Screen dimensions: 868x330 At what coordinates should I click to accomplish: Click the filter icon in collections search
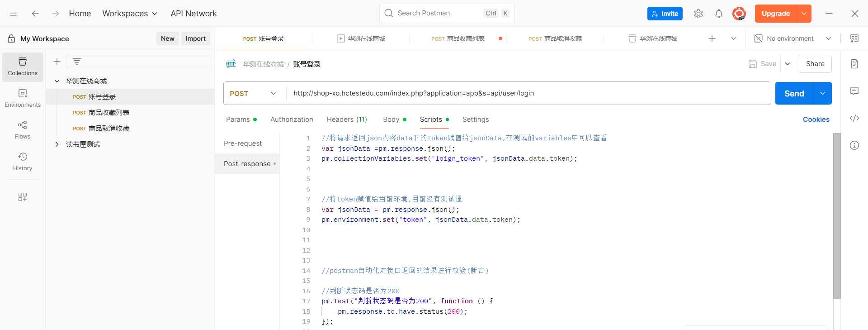77,62
